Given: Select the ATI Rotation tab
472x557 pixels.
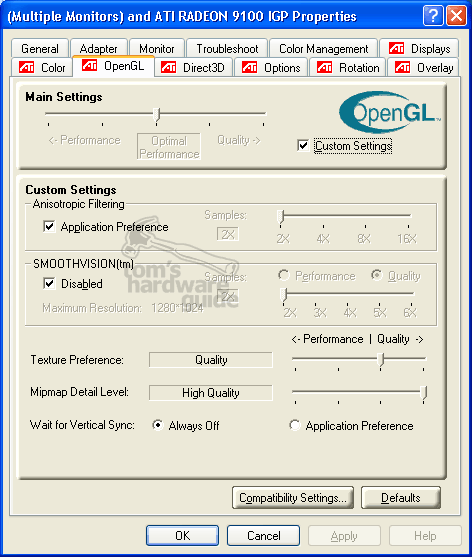Looking at the screenshot, I should click(347, 67).
